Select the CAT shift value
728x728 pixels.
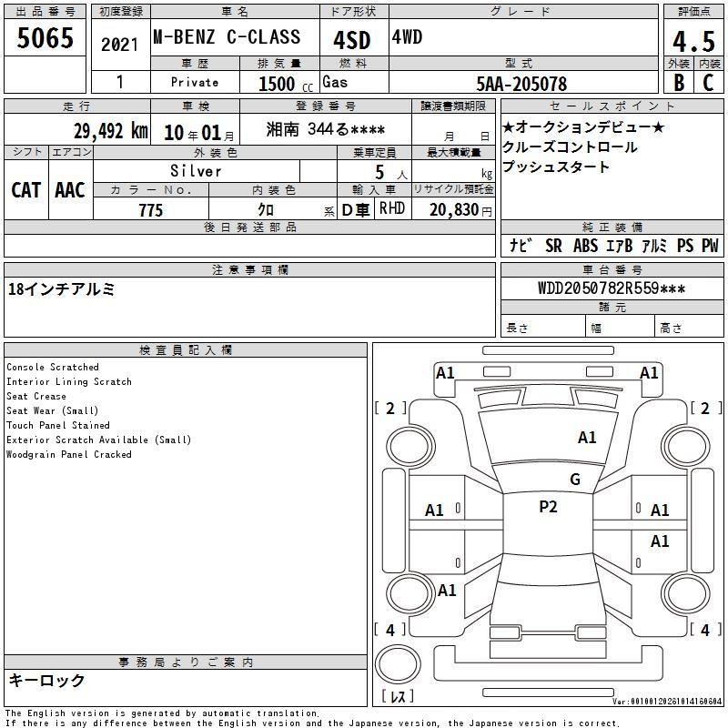coord(26,190)
